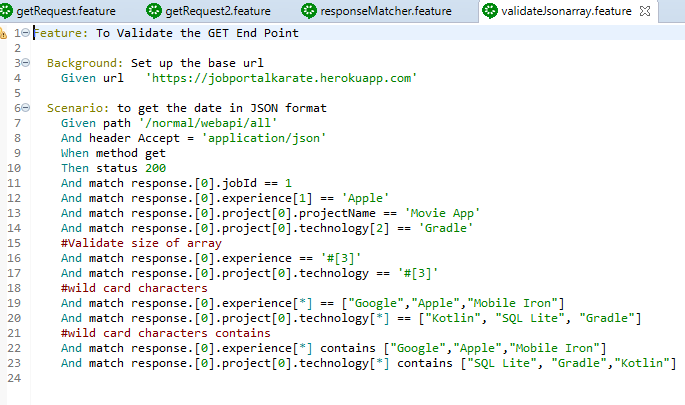
Task: Click the 'Scenario:' keyword
Action: pyautogui.click(x=78, y=108)
